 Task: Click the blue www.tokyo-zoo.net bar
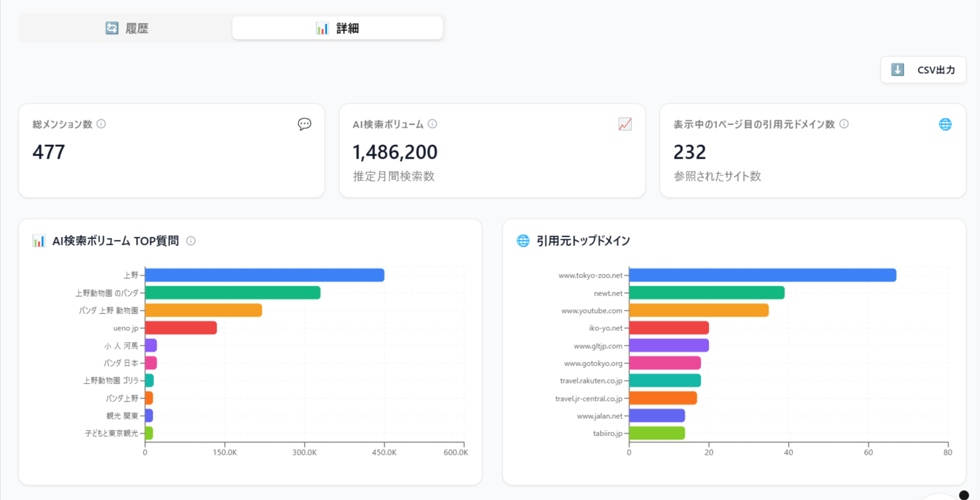(763, 275)
